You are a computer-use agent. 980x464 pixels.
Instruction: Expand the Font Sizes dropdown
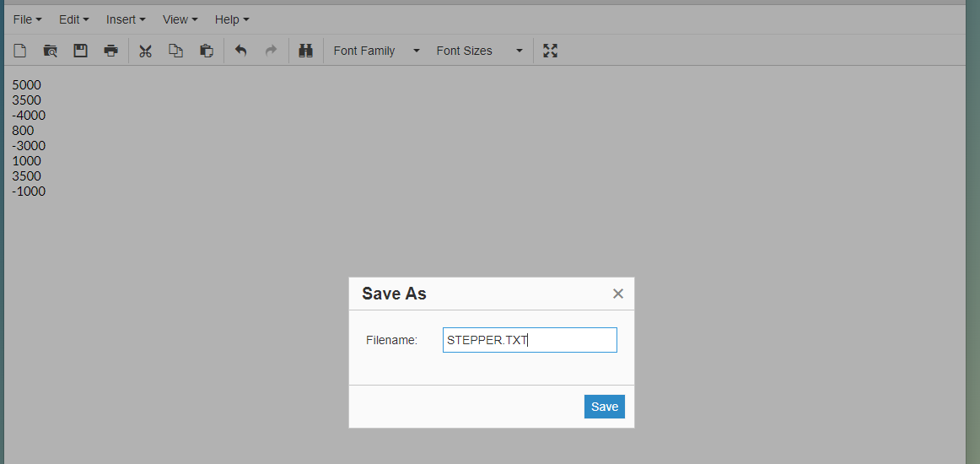(x=479, y=51)
